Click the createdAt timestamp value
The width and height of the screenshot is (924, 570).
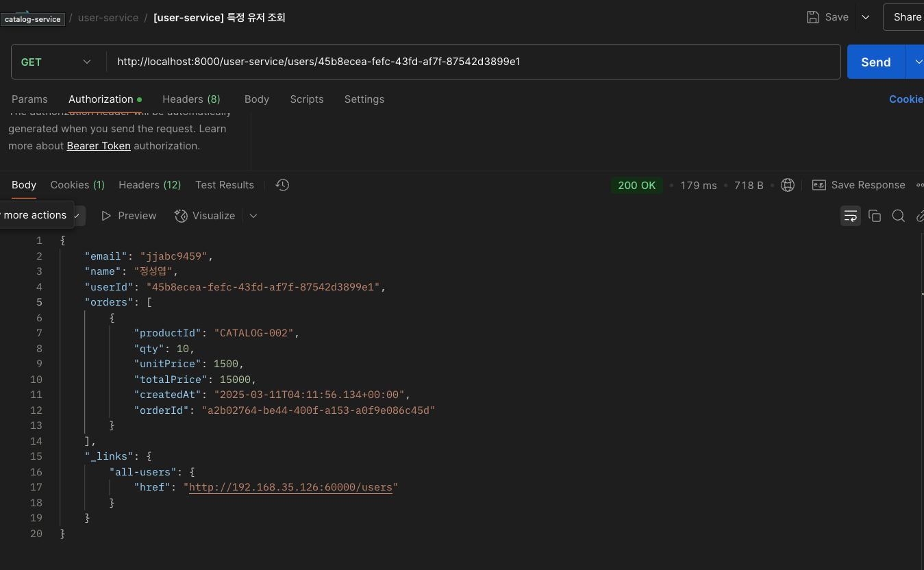tap(310, 395)
